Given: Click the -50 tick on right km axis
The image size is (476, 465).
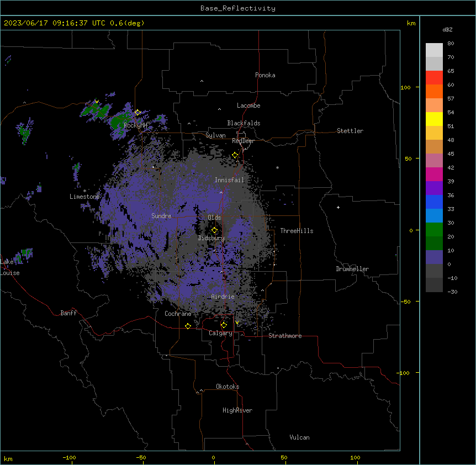Looking at the screenshot, I should click(405, 302).
